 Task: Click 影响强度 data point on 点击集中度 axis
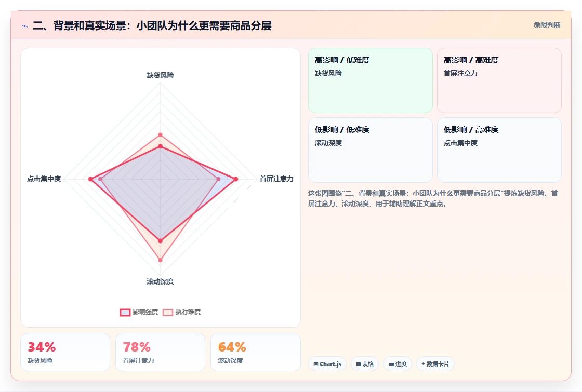click(x=90, y=179)
